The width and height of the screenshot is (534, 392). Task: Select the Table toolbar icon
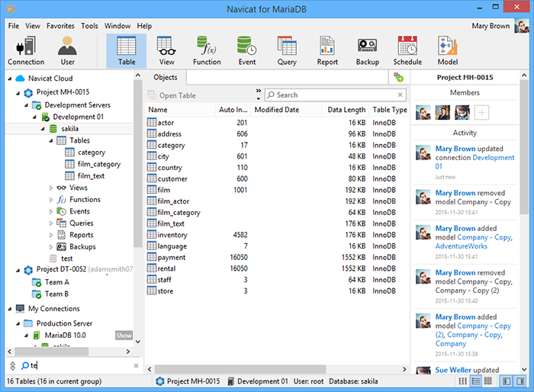pyautogui.click(x=127, y=51)
